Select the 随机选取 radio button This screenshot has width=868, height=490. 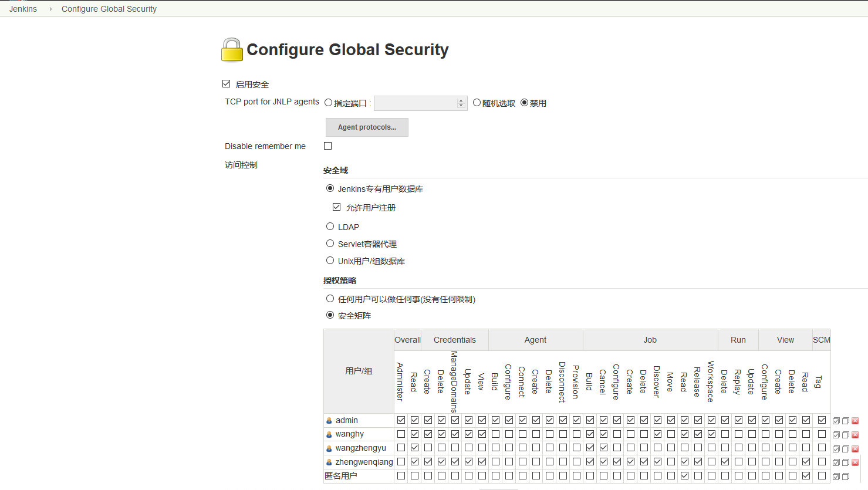(x=477, y=103)
